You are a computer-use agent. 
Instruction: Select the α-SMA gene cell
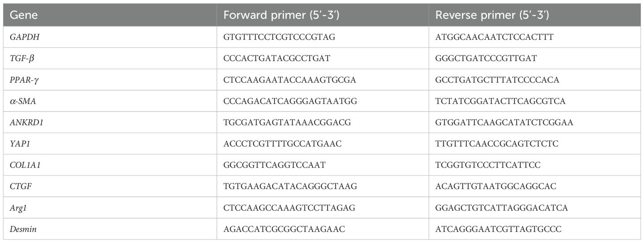(x=22, y=101)
